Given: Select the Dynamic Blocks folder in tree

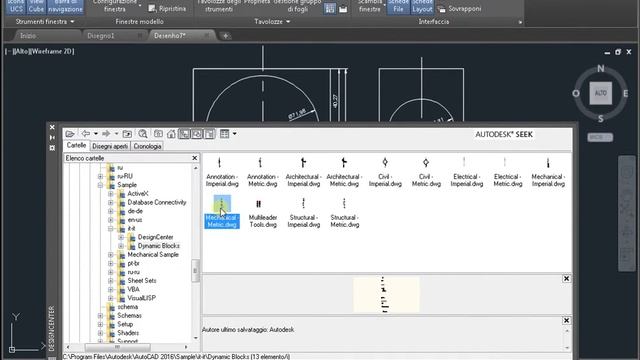Looking at the screenshot, I should 159,246.
